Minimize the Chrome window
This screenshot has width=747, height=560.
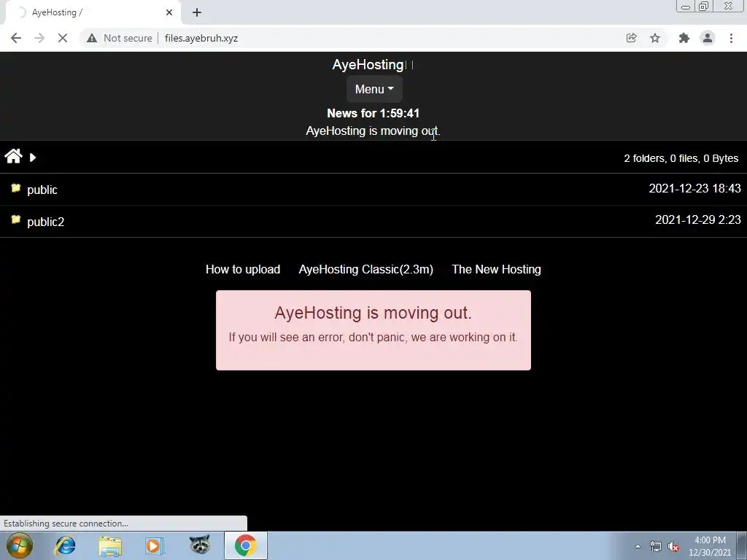click(x=686, y=6)
